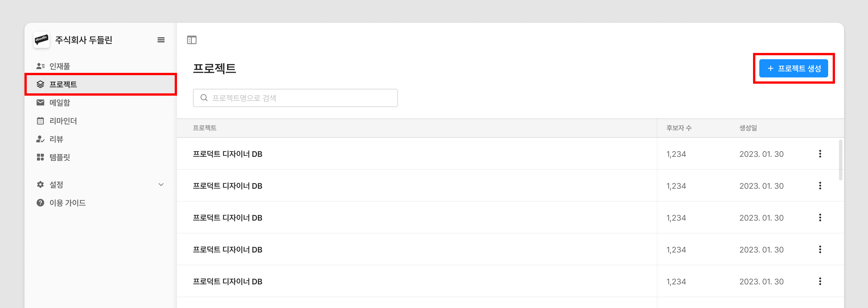Viewport: 868px width, 308px height.
Task: Open the 메일함 mailbox icon
Action: click(40, 102)
